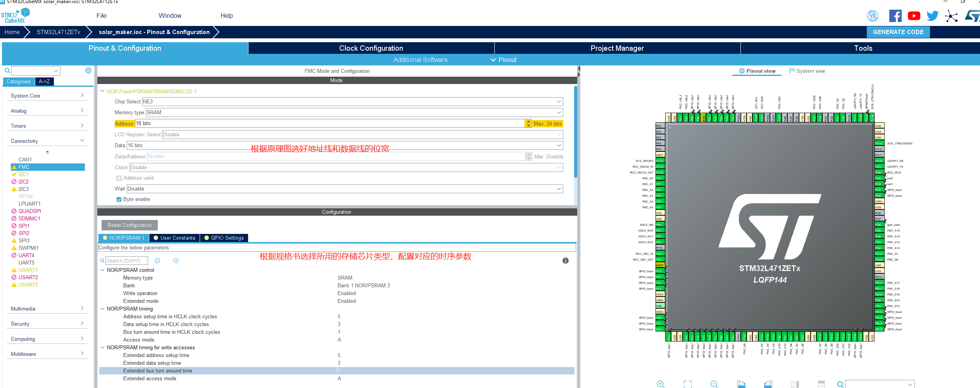Uncheck the Byte enable checkbox
Screen dimensions: 980x388
pyautogui.click(x=119, y=199)
